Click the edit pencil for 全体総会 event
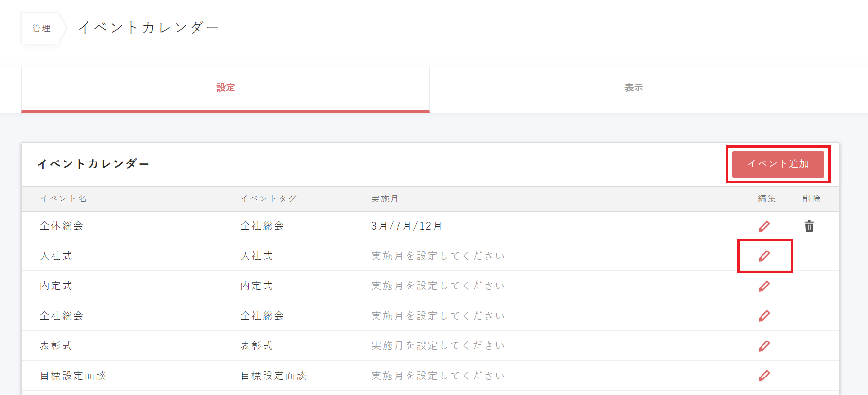 [764, 226]
